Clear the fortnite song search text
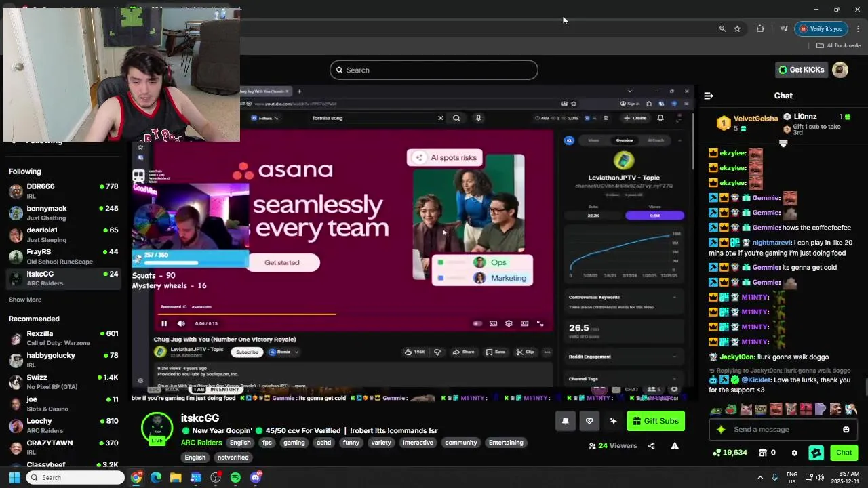Viewport: 868px width, 488px height. 441,118
